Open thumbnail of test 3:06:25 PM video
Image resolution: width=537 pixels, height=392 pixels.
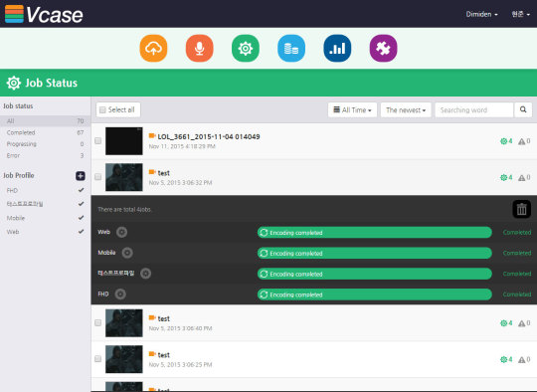click(x=124, y=359)
